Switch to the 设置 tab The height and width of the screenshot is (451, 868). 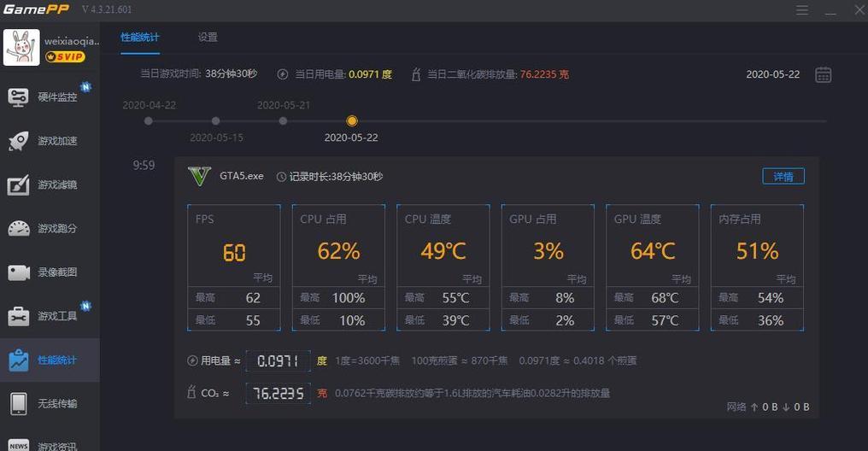208,38
